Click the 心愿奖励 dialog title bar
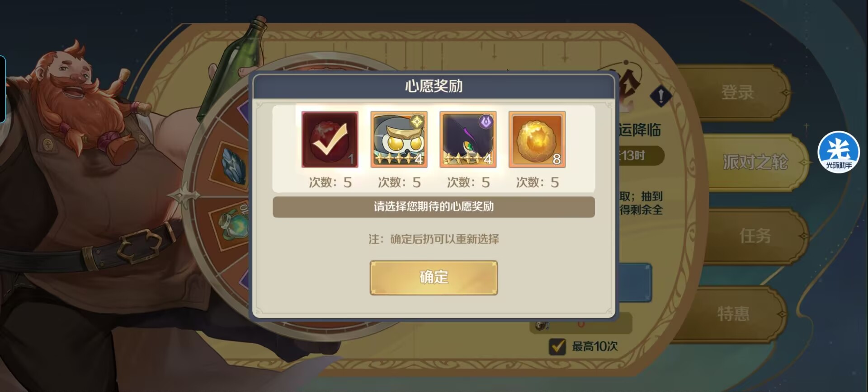868x392 pixels. tap(434, 86)
